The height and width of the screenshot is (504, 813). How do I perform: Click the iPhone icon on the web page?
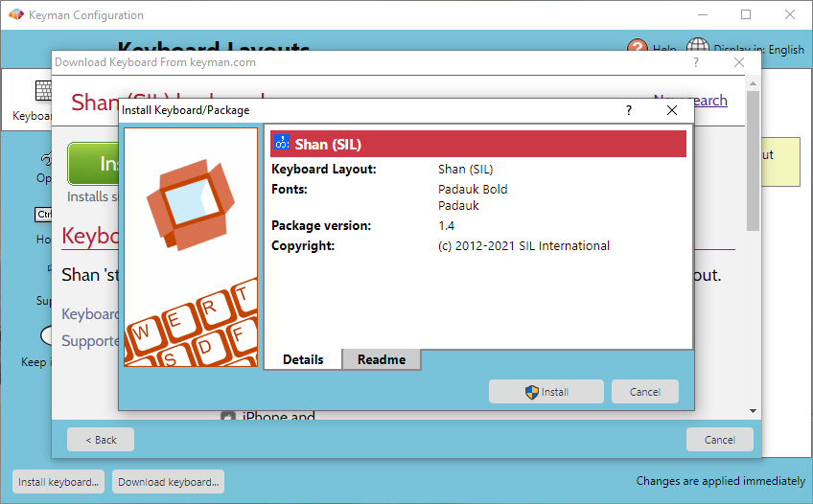pos(228,416)
